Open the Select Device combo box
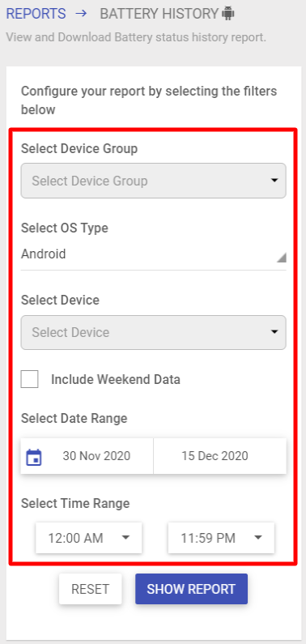 [154, 332]
